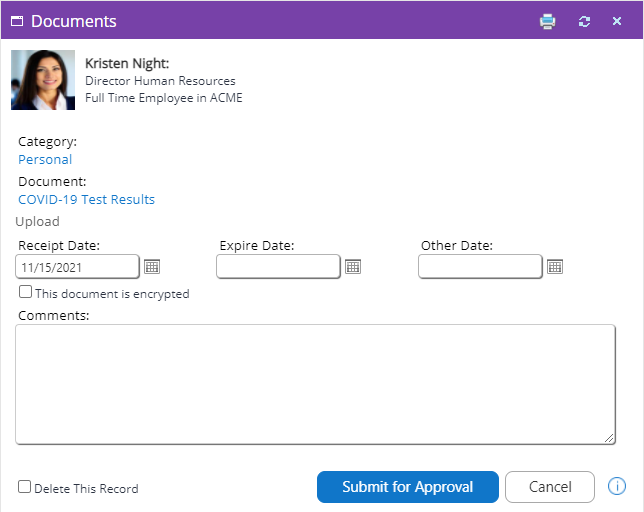Click the window icon beside Documents title
Viewport: 644px width, 512px height.
pyautogui.click(x=17, y=21)
